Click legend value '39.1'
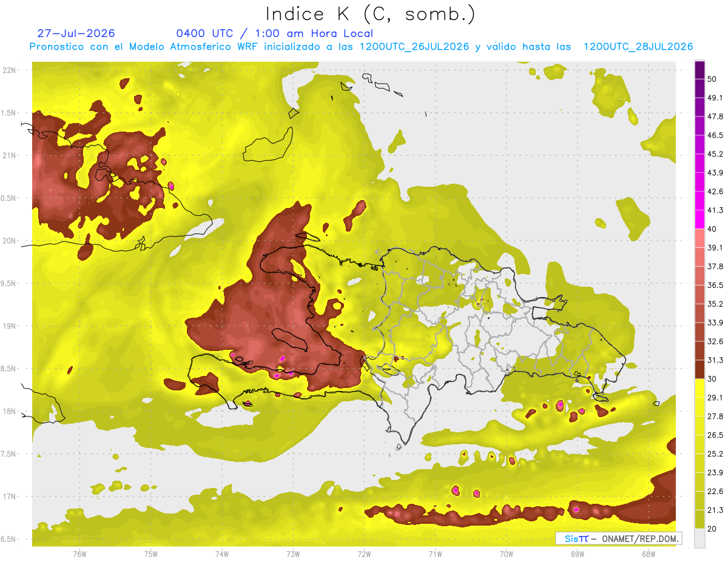The image size is (728, 562). pyautogui.click(x=715, y=248)
